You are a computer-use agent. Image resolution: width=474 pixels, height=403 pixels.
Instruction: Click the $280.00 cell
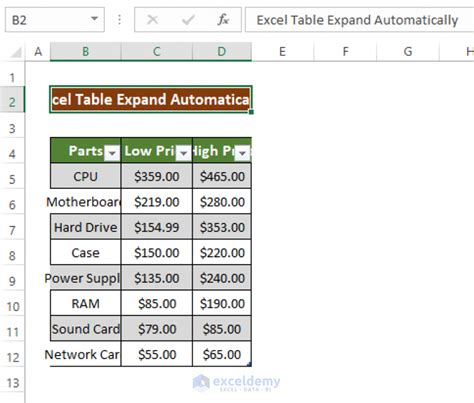[x=222, y=202]
